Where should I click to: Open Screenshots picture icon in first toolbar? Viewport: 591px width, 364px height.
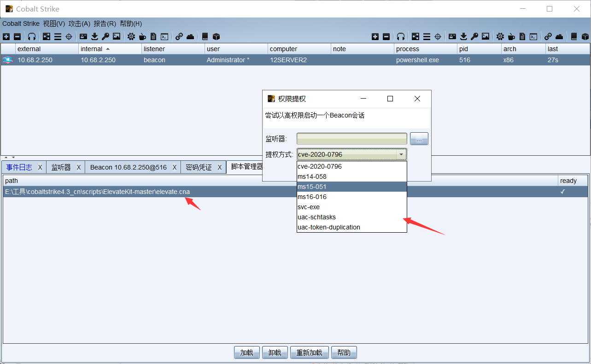point(117,36)
